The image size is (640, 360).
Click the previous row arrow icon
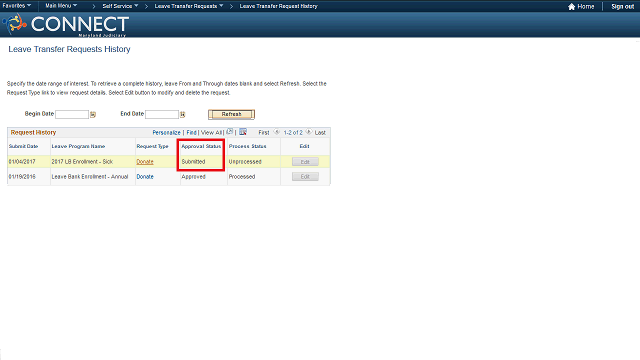pyautogui.click(x=276, y=132)
